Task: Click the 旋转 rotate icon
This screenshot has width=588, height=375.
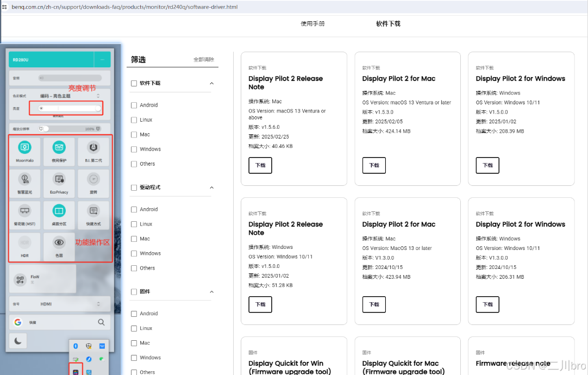Action: [x=93, y=179]
